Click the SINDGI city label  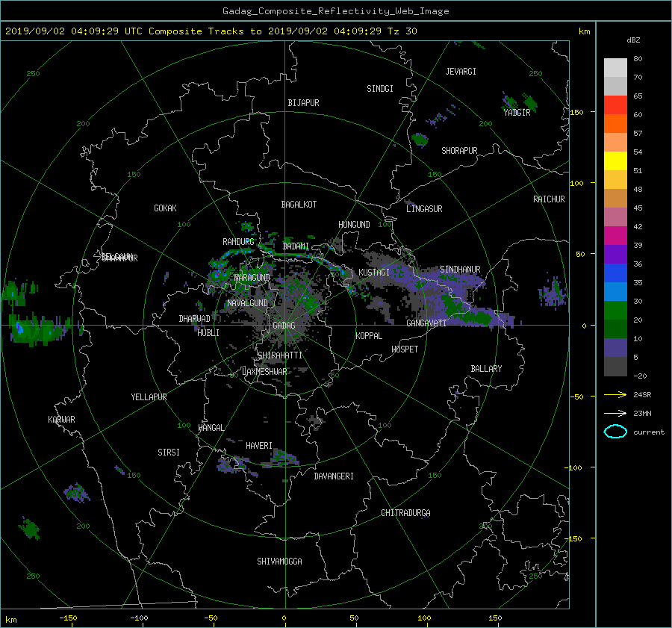[x=380, y=89]
